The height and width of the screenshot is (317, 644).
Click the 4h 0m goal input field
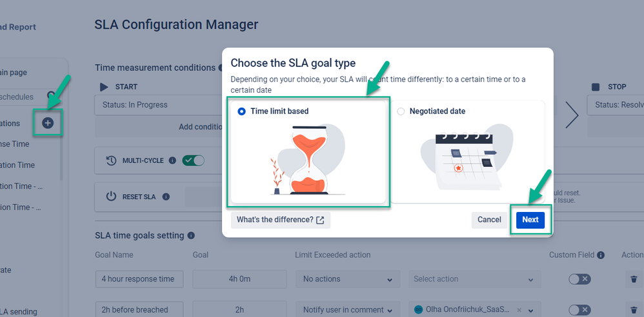point(239,279)
